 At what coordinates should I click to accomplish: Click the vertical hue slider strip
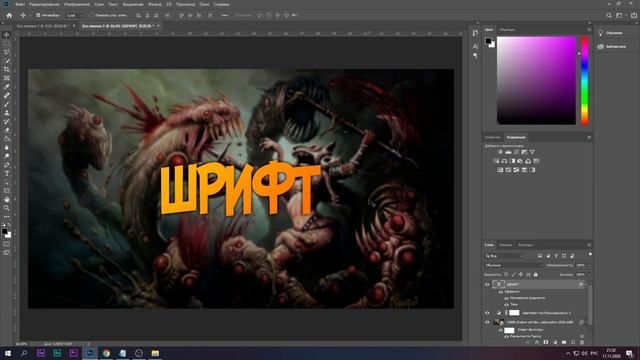tap(584, 80)
